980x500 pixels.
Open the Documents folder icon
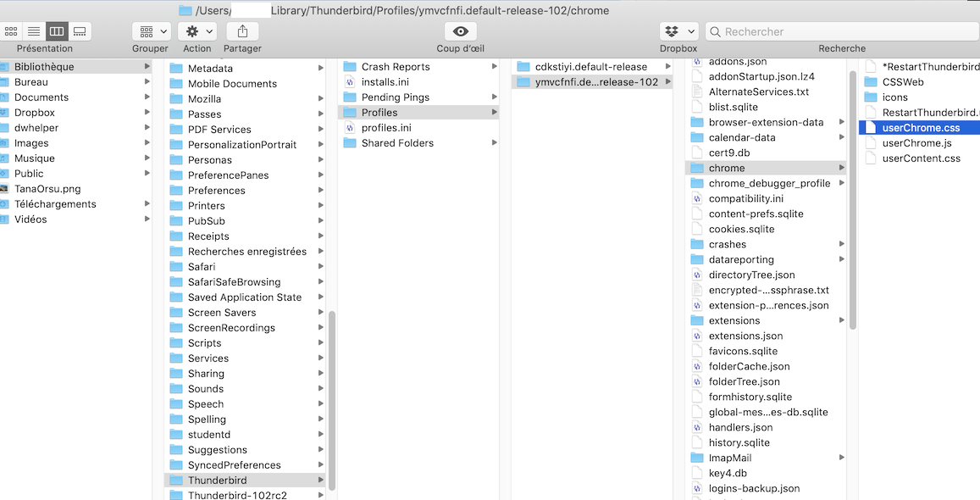point(4,97)
